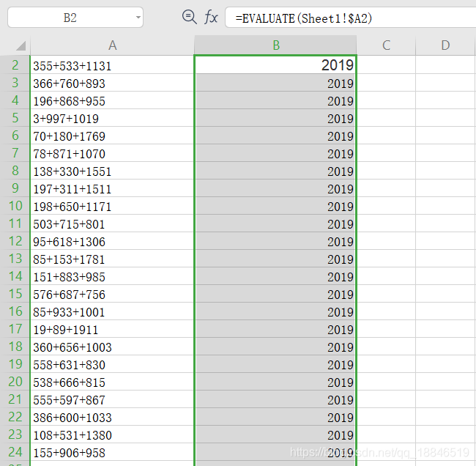Screen dimensions: 476x466
Task: Select column C header
Action: pyautogui.click(x=386, y=45)
